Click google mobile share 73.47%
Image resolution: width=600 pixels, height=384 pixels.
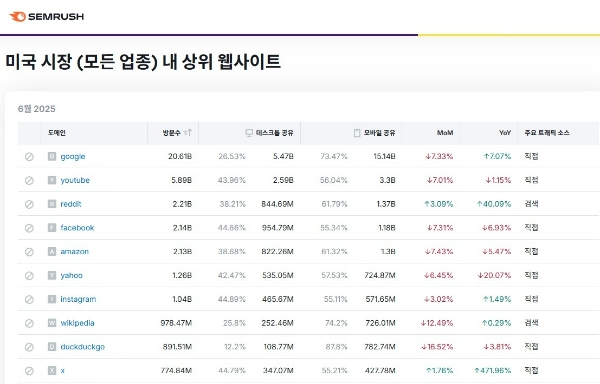pos(334,156)
